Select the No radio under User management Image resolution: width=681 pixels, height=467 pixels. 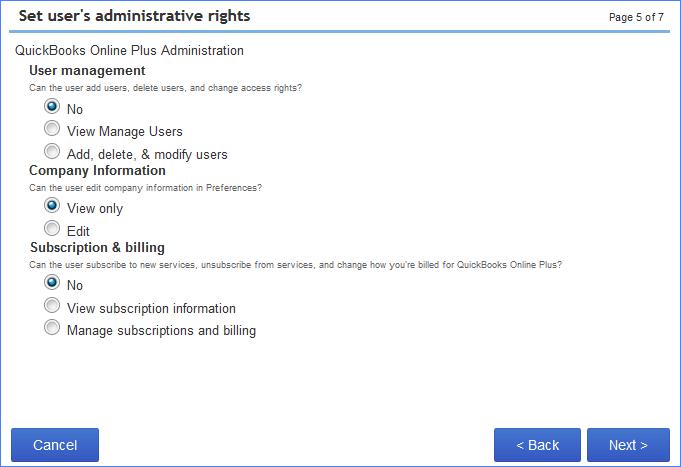52,106
